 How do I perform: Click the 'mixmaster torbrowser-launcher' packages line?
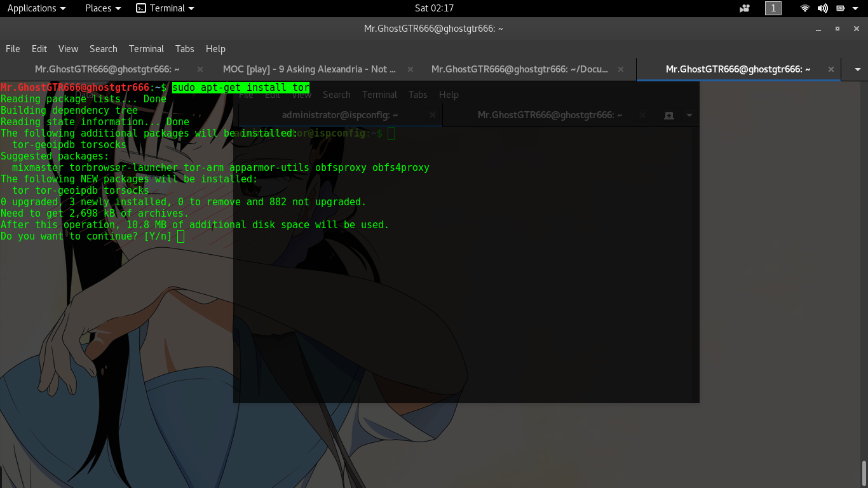[x=220, y=168]
